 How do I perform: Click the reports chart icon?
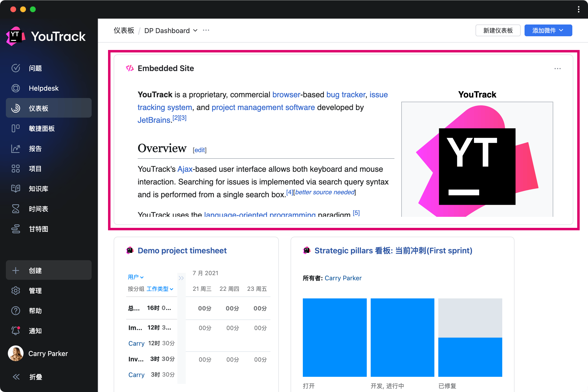[15, 148]
